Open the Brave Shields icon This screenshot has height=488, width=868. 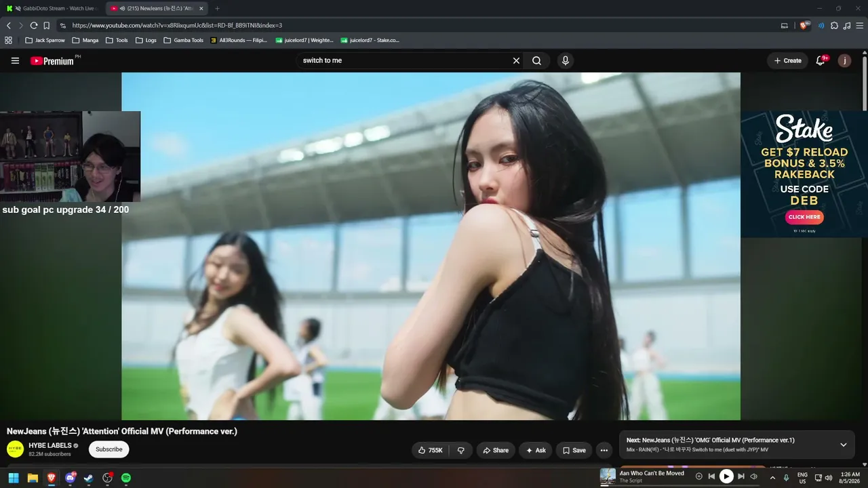(805, 26)
